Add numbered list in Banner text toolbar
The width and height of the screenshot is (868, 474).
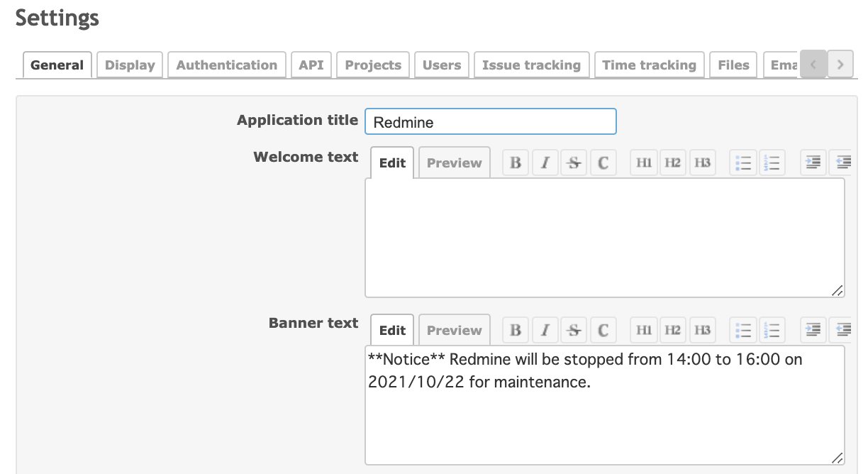772,331
